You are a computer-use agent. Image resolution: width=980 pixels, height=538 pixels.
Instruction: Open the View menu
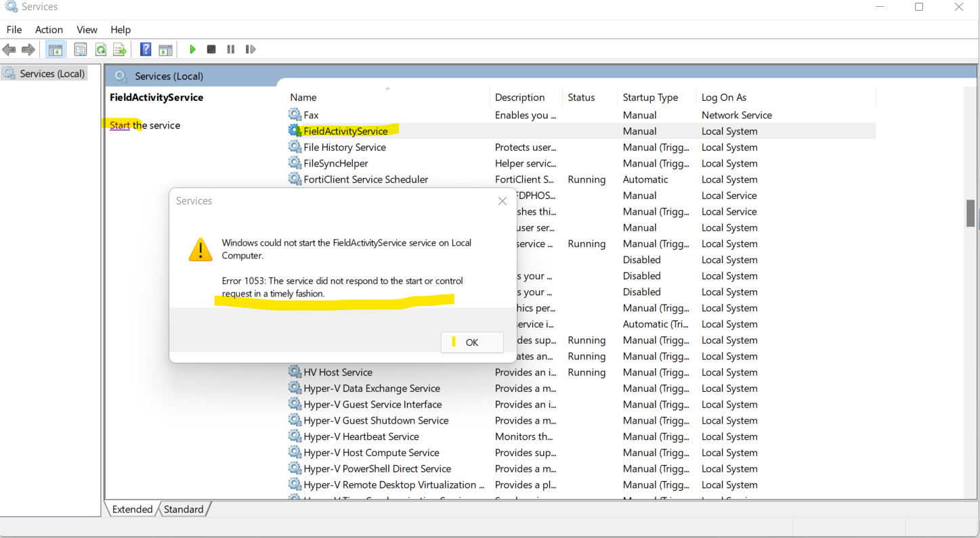[87, 30]
